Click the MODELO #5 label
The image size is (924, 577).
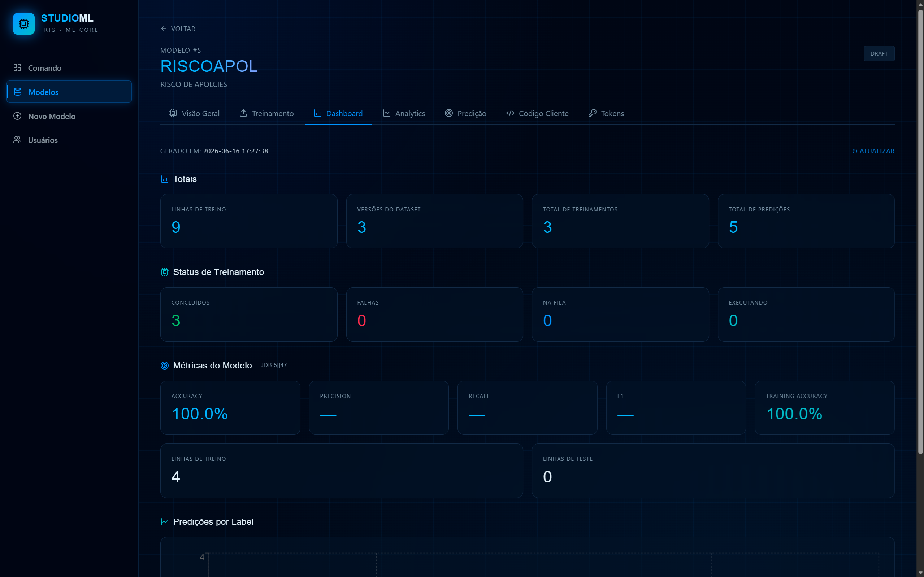point(181,51)
